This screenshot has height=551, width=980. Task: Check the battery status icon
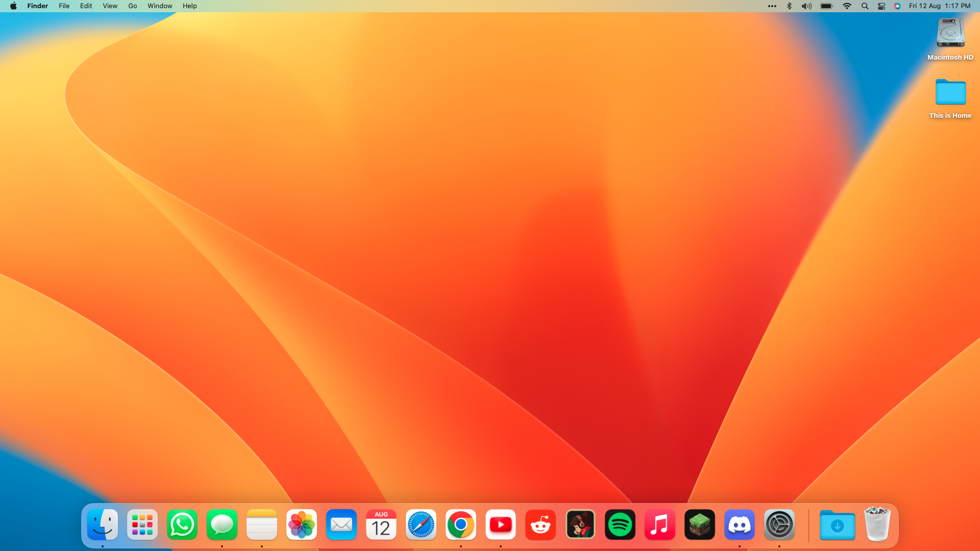point(826,6)
